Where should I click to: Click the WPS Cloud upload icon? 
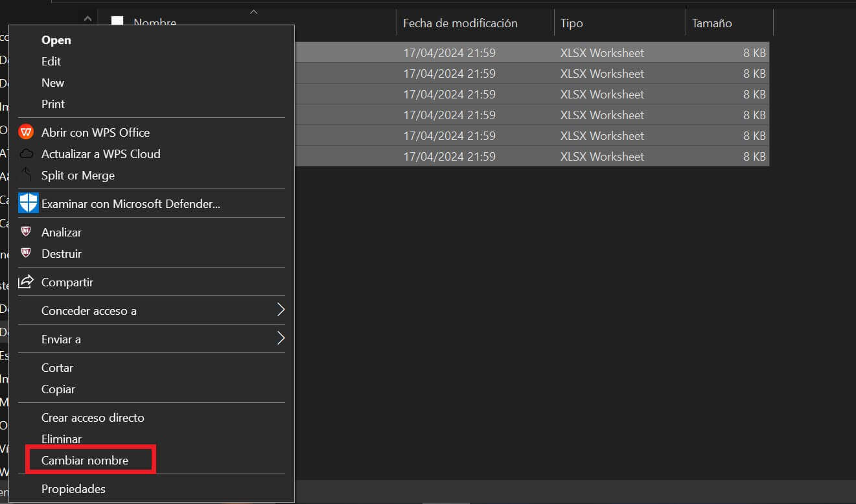pyautogui.click(x=26, y=154)
